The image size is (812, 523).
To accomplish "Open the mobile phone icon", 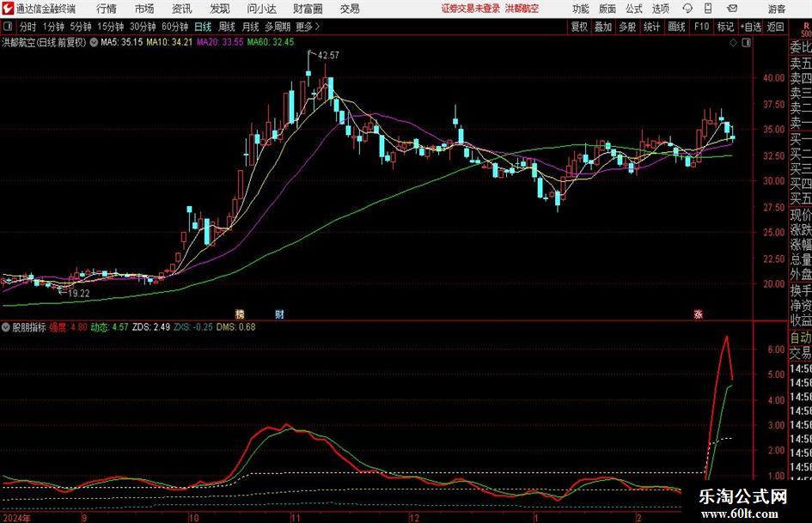I will click(x=708, y=9).
